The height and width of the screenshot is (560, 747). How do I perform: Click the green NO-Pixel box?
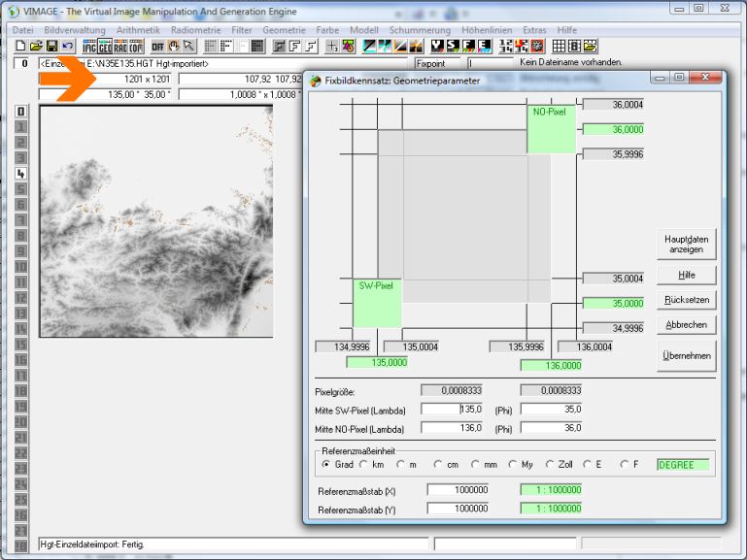click(552, 129)
